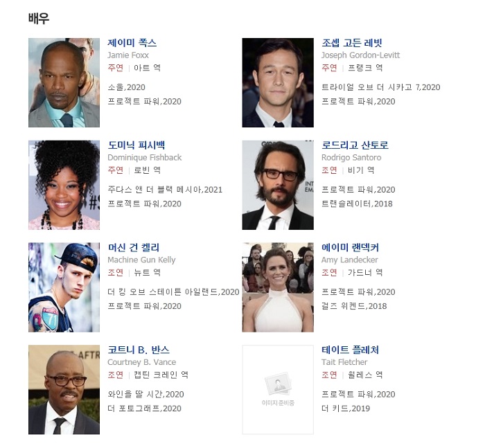This screenshot has width=485, height=448.
Task: Click Rodrigo Santoro's photo thumbnail
Action: tap(278, 185)
